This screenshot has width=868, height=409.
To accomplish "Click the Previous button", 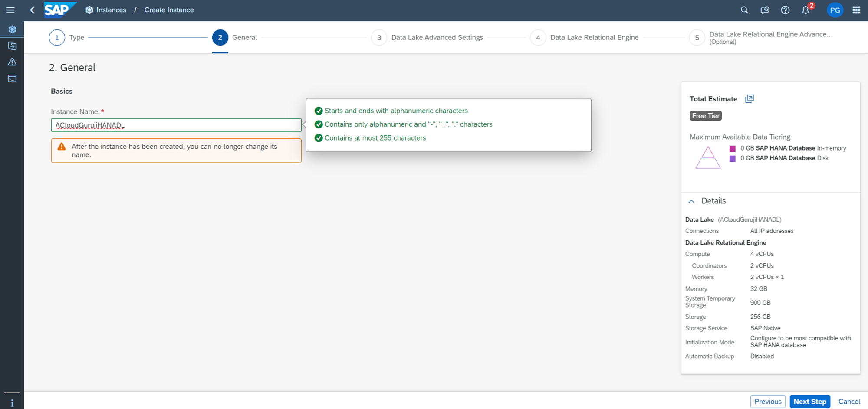I will (767, 402).
